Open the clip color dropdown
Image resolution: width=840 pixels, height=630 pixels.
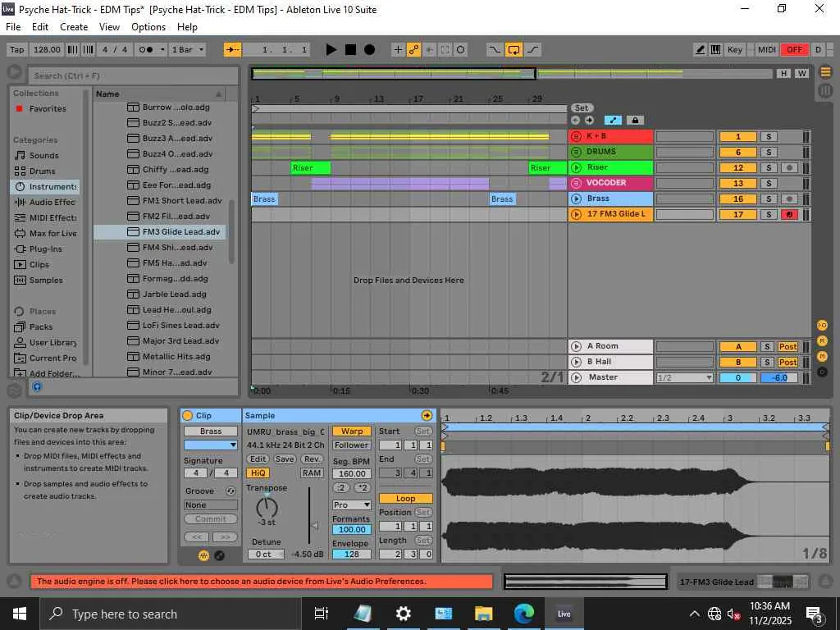pos(211,445)
